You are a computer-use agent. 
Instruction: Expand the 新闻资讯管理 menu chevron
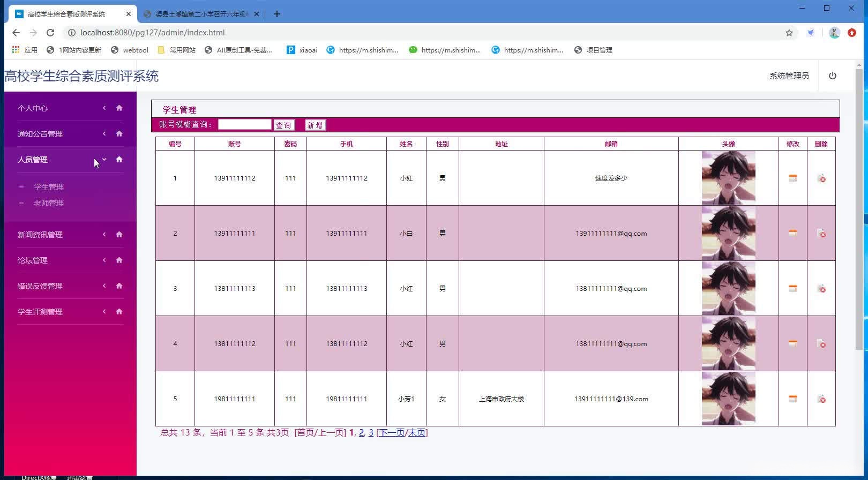(104, 235)
